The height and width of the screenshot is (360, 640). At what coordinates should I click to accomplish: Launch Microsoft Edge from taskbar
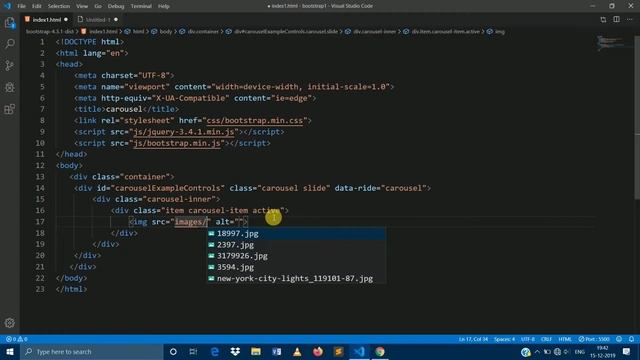[x=214, y=351]
